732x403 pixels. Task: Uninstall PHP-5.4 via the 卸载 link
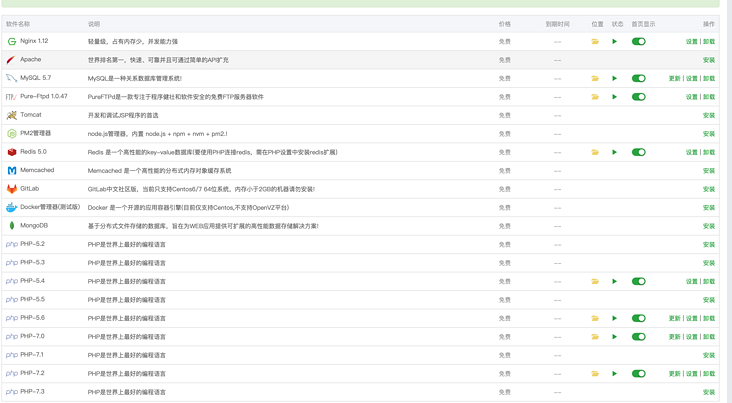[708, 282]
